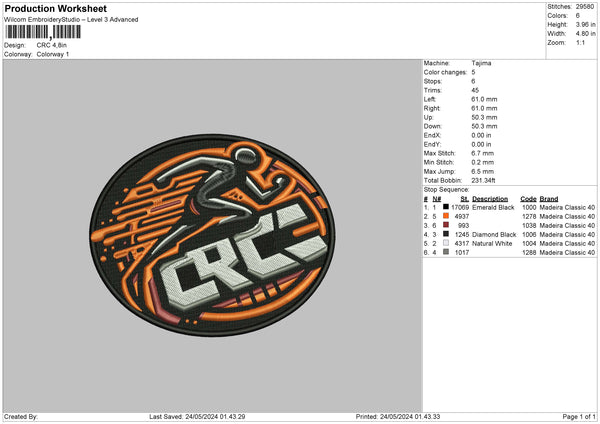Click the barcode image in header
The width and height of the screenshot is (600, 424).
pos(43,32)
